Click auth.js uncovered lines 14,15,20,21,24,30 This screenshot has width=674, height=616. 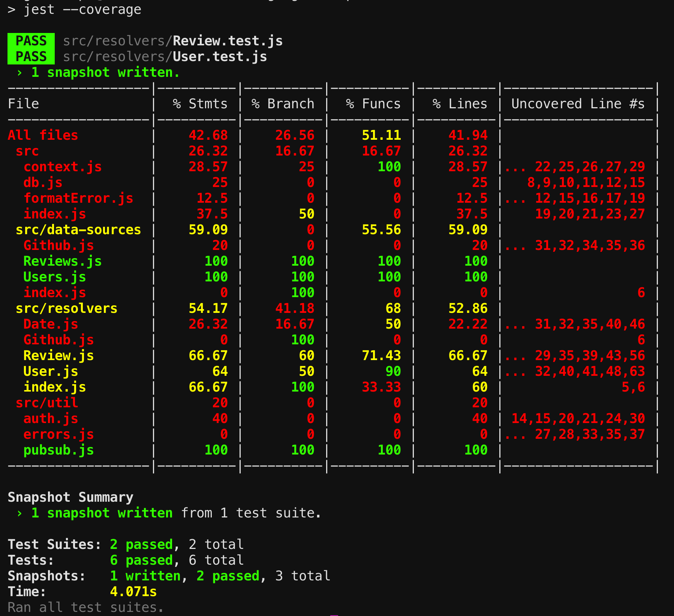[578, 419]
